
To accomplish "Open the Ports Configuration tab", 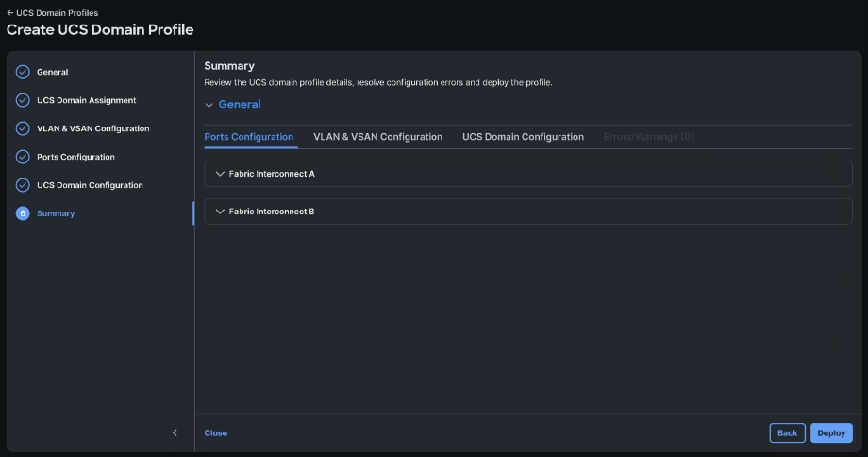I will (x=248, y=137).
